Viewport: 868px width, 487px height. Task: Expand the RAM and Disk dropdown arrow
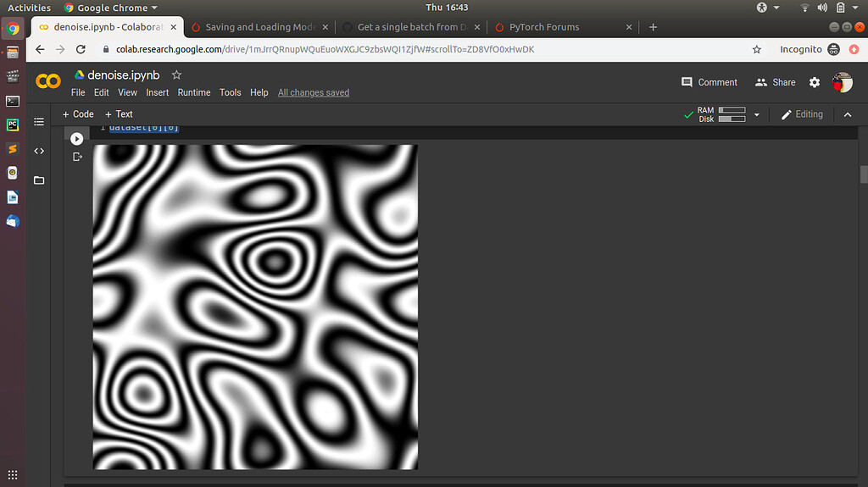756,115
